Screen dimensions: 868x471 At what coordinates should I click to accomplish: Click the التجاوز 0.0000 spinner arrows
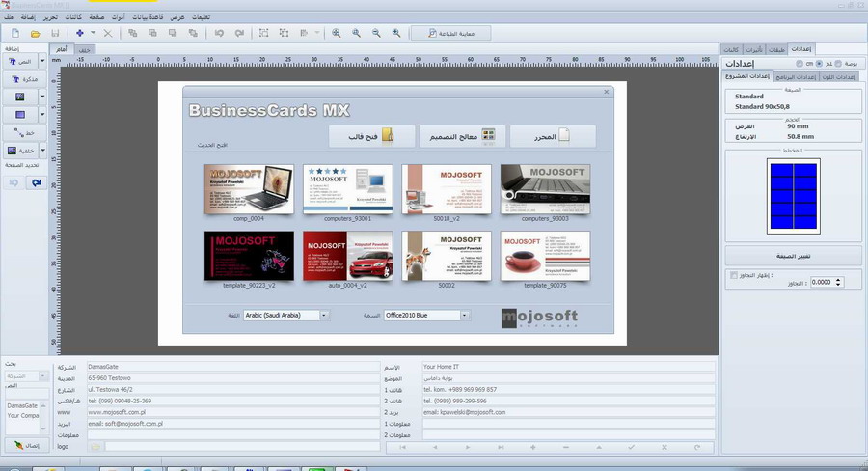coord(838,282)
